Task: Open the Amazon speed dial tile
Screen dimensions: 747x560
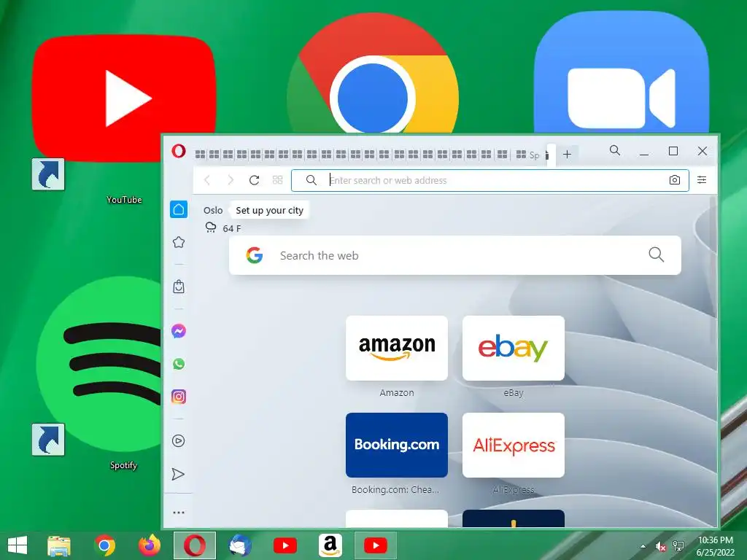Action: tap(397, 348)
